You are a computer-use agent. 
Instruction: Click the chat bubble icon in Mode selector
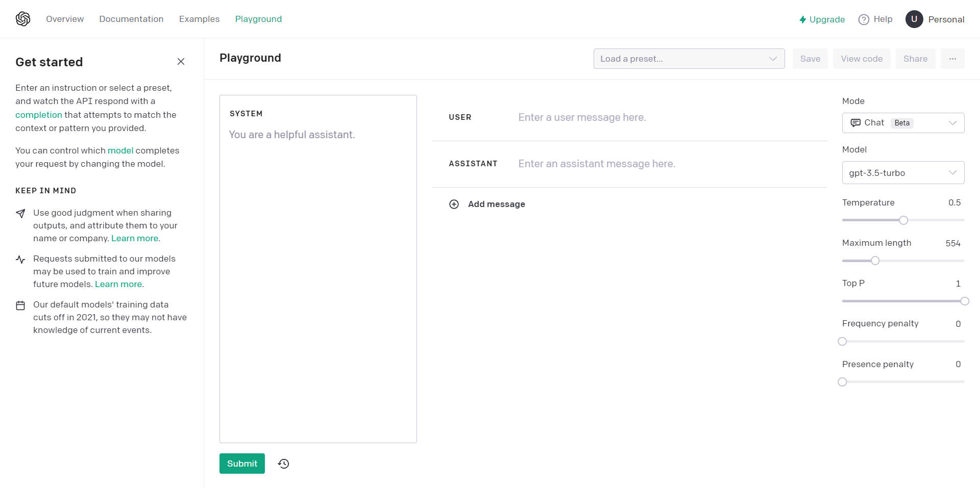click(855, 123)
